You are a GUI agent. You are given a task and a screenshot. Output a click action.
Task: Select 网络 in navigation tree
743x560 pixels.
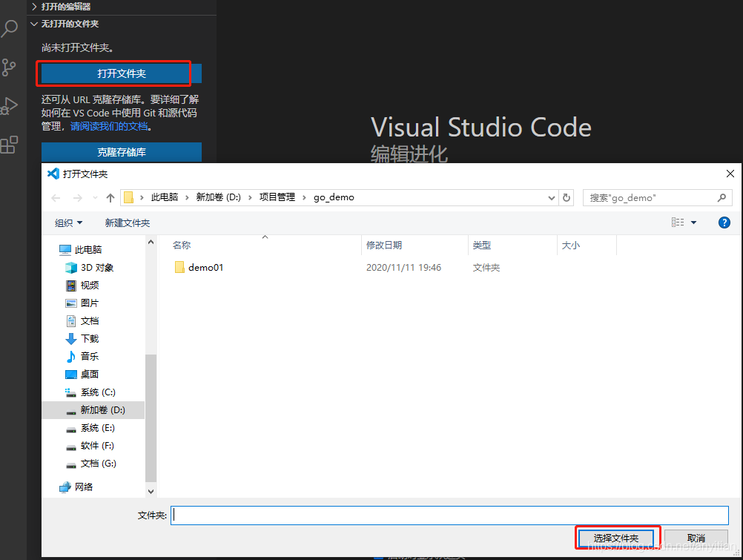click(83, 487)
